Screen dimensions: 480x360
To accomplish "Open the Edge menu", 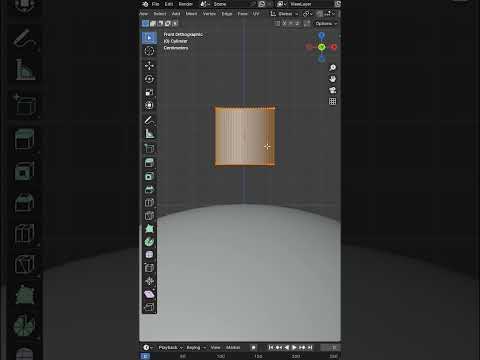I will pyautogui.click(x=227, y=14).
